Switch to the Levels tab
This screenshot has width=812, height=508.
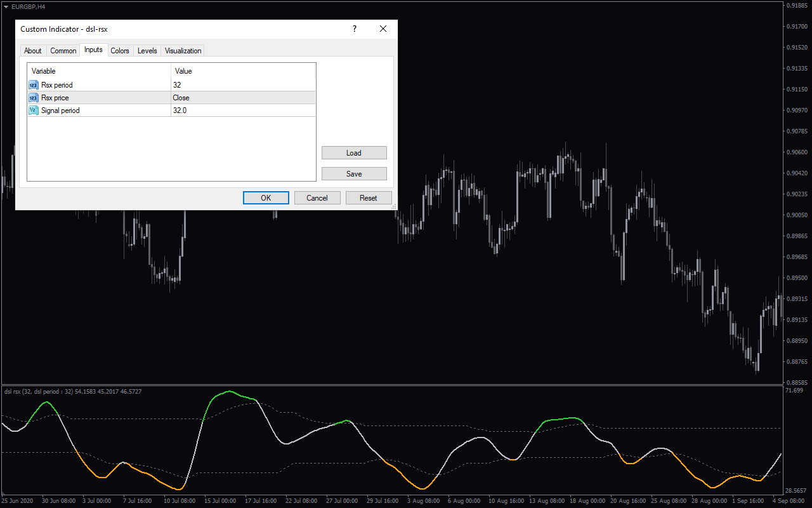pos(147,51)
